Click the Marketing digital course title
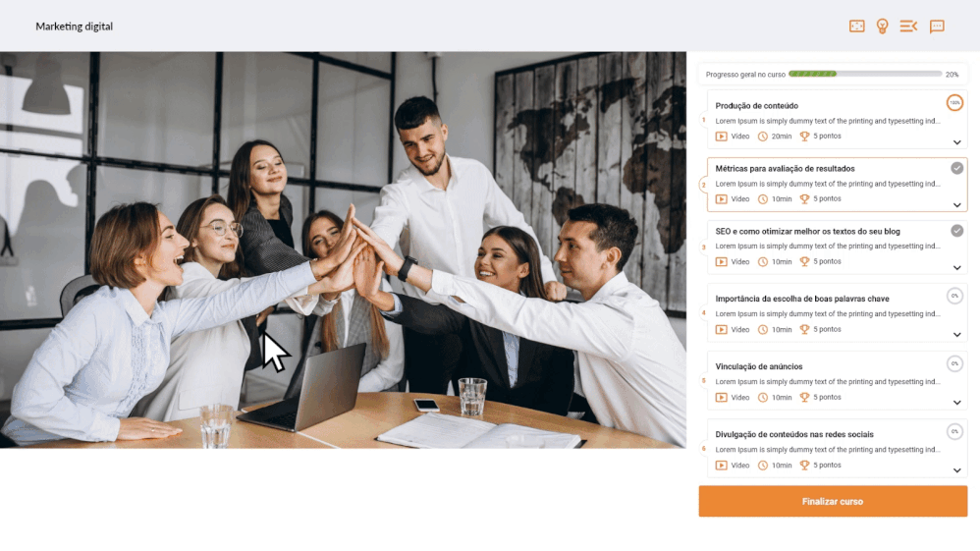Screen dimensions: 980x551 coord(75,27)
